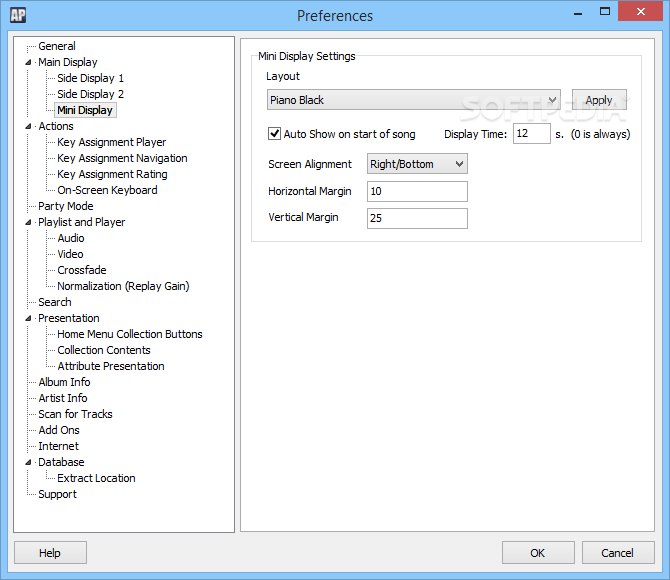Open Audio settings in tree
Viewport: 670px width, 580px height.
[71, 238]
